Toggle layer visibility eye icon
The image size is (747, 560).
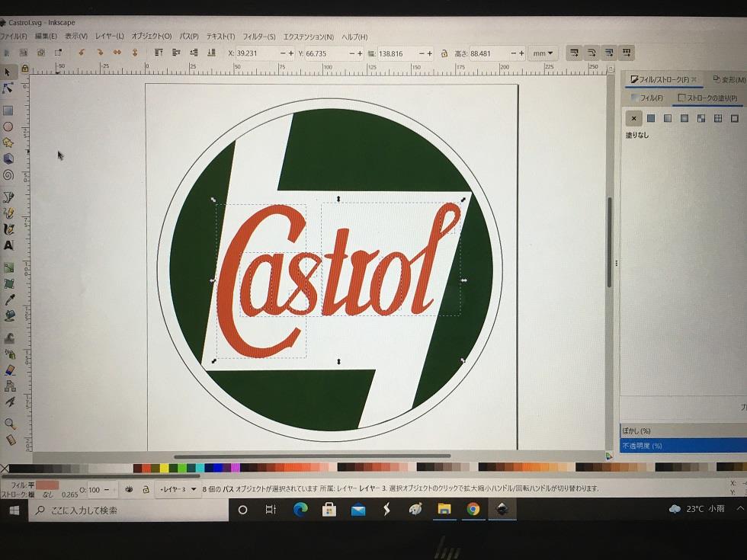(129, 489)
